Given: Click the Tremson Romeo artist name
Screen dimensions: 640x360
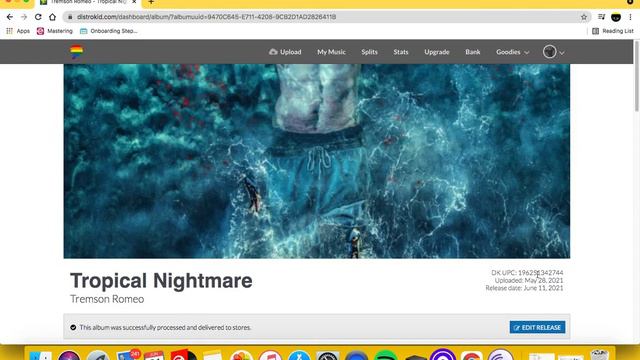Looking at the screenshot, I should tap(107, 299).
